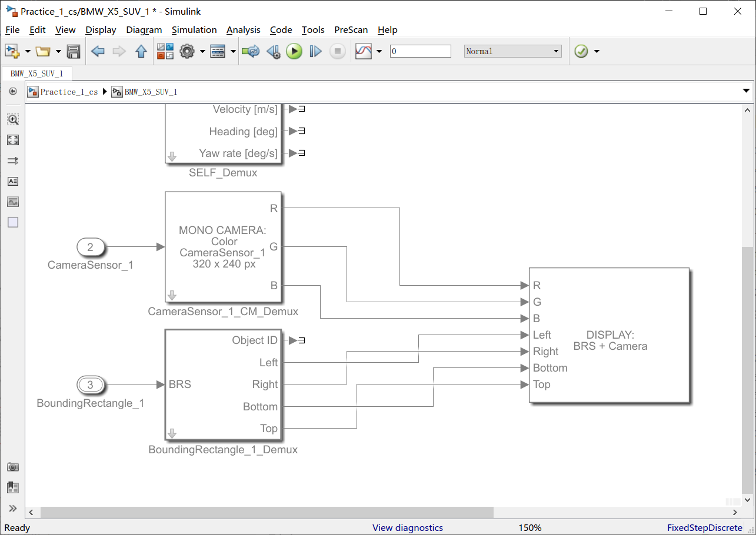Open the Diagram menu
The height and width of the screenshot is (535, 756).
coord(144,29)
